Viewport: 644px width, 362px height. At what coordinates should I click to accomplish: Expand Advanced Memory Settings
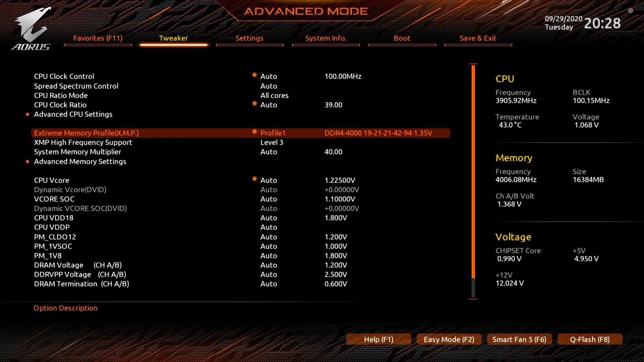click(x=79, y=161)
